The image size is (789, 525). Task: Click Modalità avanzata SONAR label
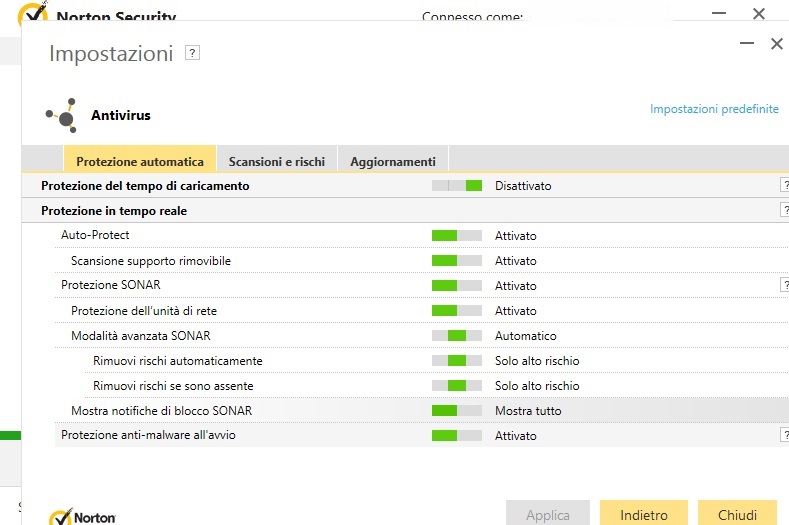point(141,336)
